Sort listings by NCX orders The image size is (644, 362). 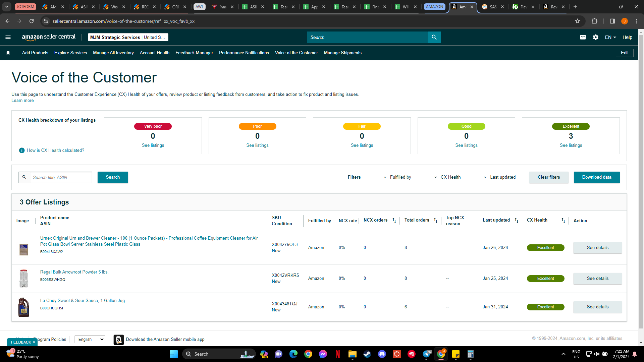tap(394, 221)
